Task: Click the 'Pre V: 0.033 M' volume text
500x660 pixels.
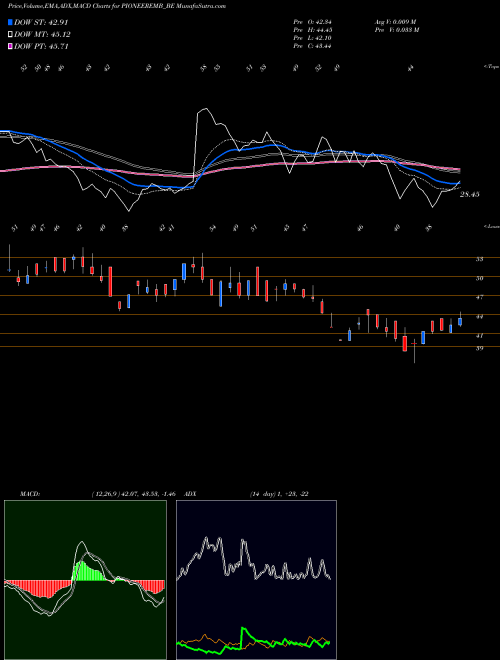Action: pyautogui.click(x=397, y=30)
